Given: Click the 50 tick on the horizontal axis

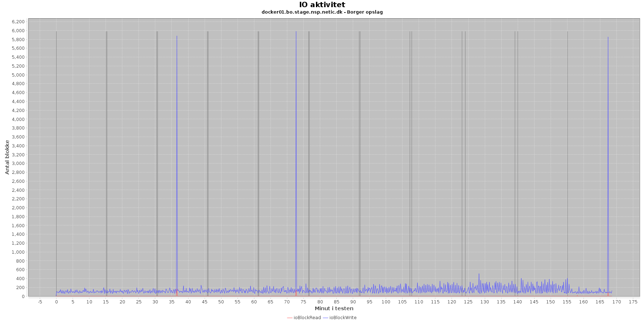Looking at the screenshot, I should pyautogui.click(x=221, y=302).
